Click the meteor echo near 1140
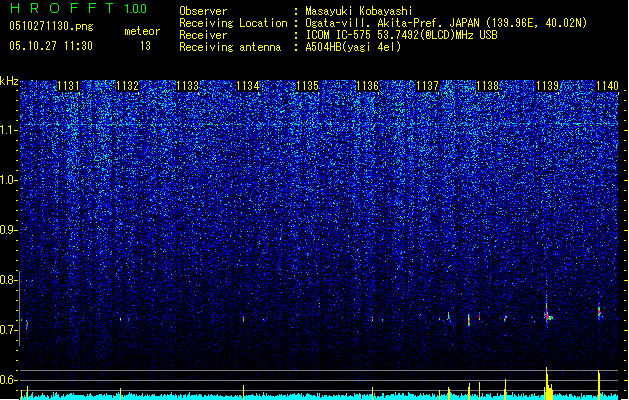The image size is (629, 400). coord(599,312)
